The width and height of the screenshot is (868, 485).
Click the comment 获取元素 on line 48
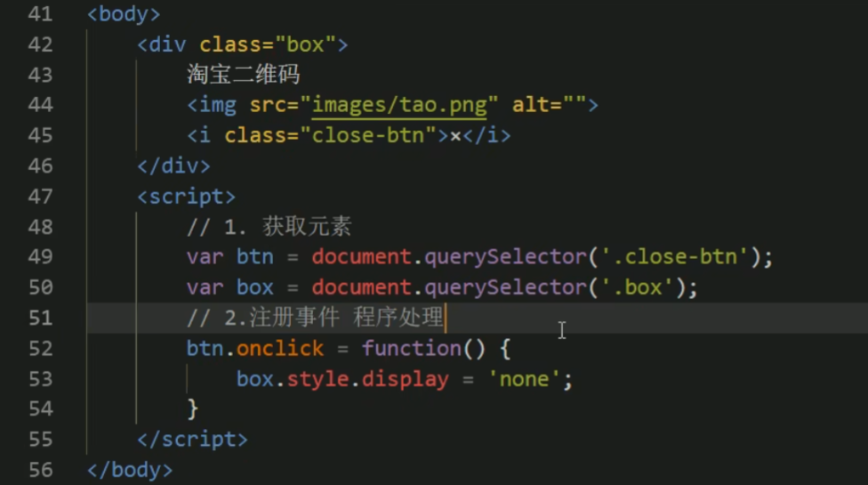tap(307, 226)
